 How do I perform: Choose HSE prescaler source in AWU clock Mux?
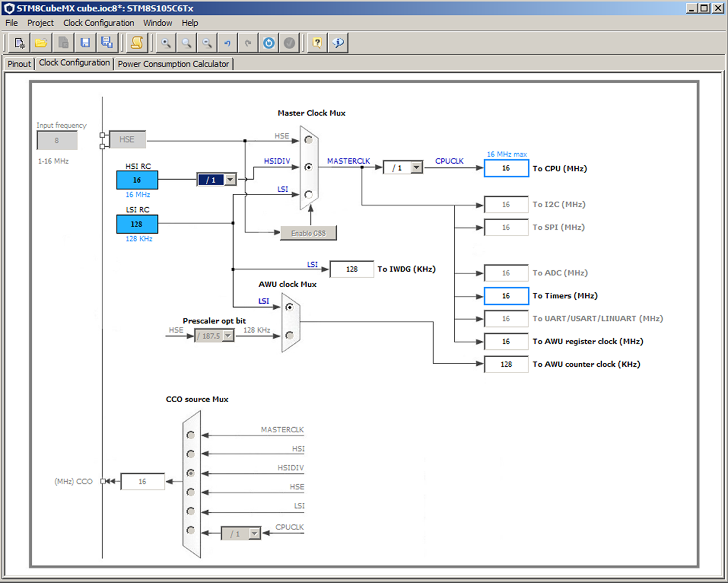289,336
